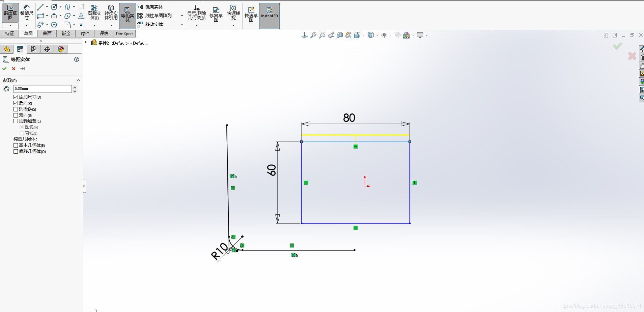Click 快速草图 Rapid Sketch button
The height and width of the screenshot is (312, 644).
[x=251, y=14]
